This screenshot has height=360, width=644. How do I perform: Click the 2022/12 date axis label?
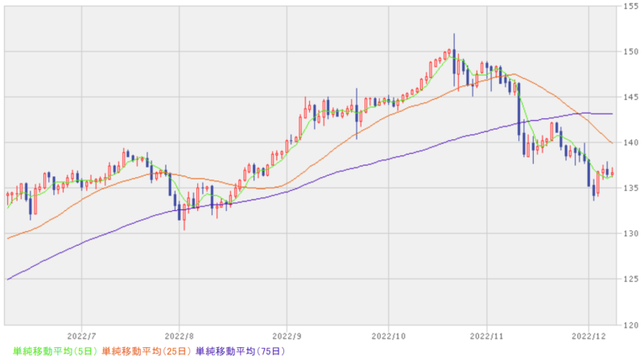pyautogui.click(x=588, y=336)
